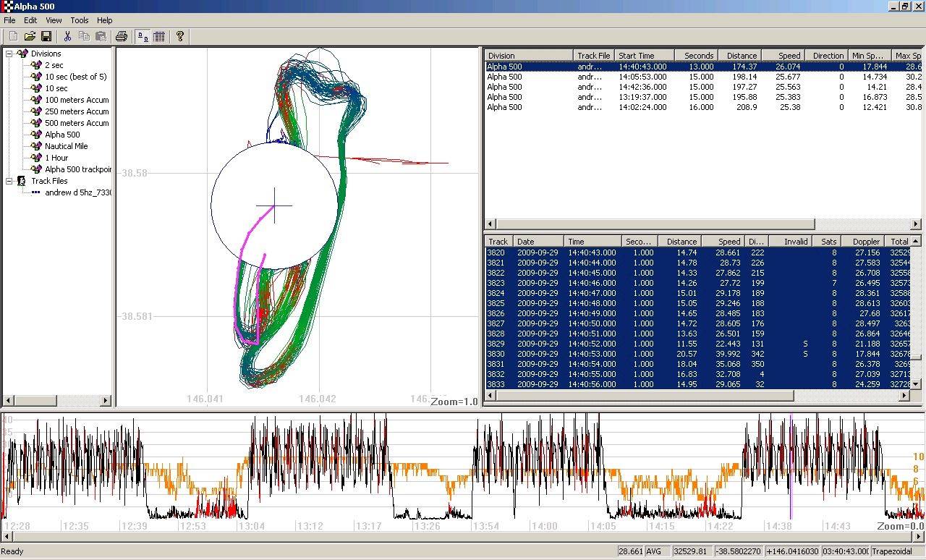Open the Tools menu
Image resolution: width=926 pixels, height=560 pixels.
(x=80, y=20)
